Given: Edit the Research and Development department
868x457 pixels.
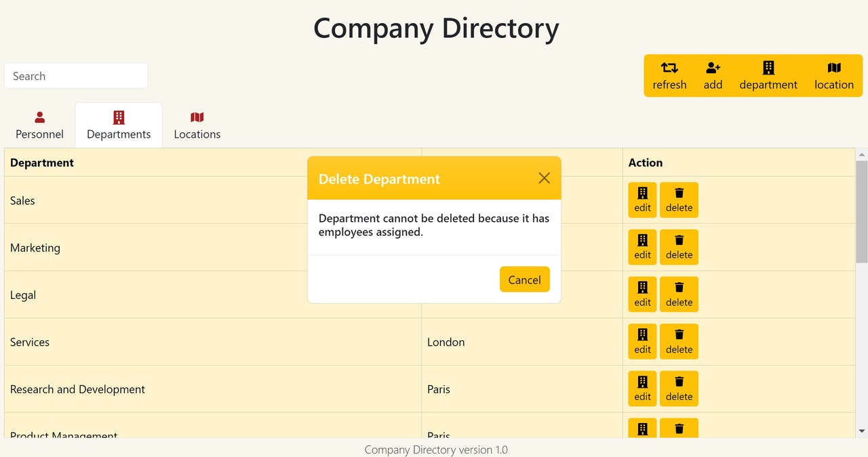Looking at the screenshot, I should [x=642, y=389].
